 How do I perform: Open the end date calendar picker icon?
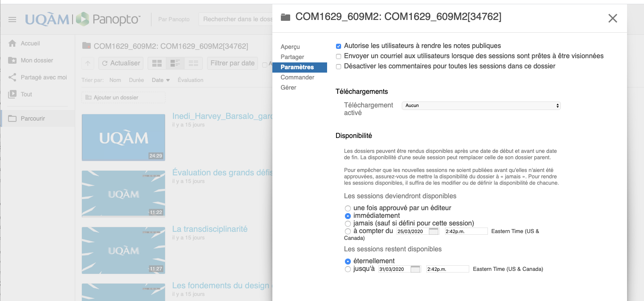pos(415,269)
